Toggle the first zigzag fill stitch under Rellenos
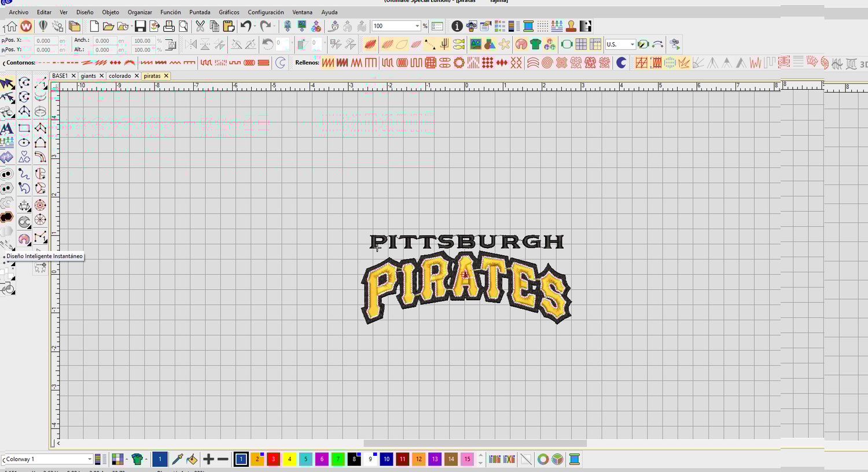Viewport: 868px width, 472px height. coord(328,62)
